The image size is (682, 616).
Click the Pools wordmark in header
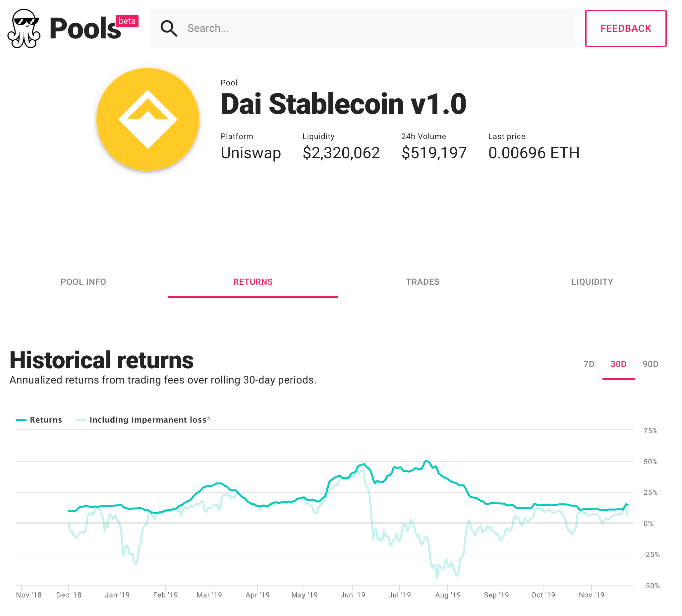tap(85, 29)
